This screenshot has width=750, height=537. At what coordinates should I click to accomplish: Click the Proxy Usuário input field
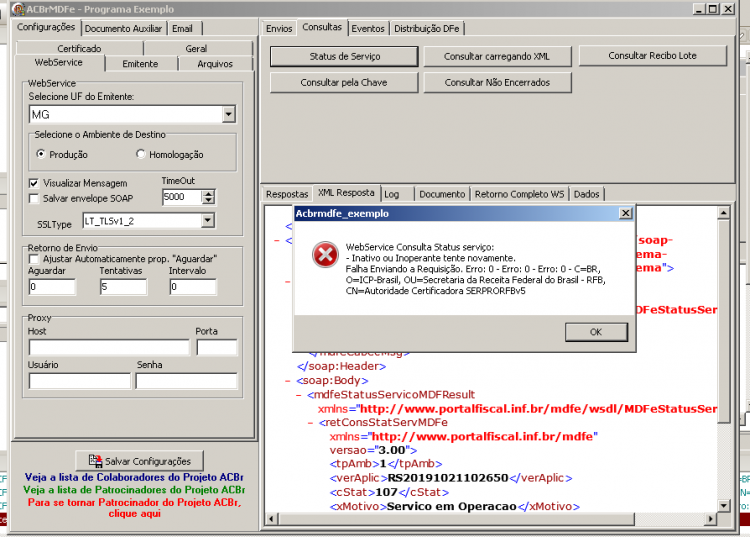pos(79,381)
